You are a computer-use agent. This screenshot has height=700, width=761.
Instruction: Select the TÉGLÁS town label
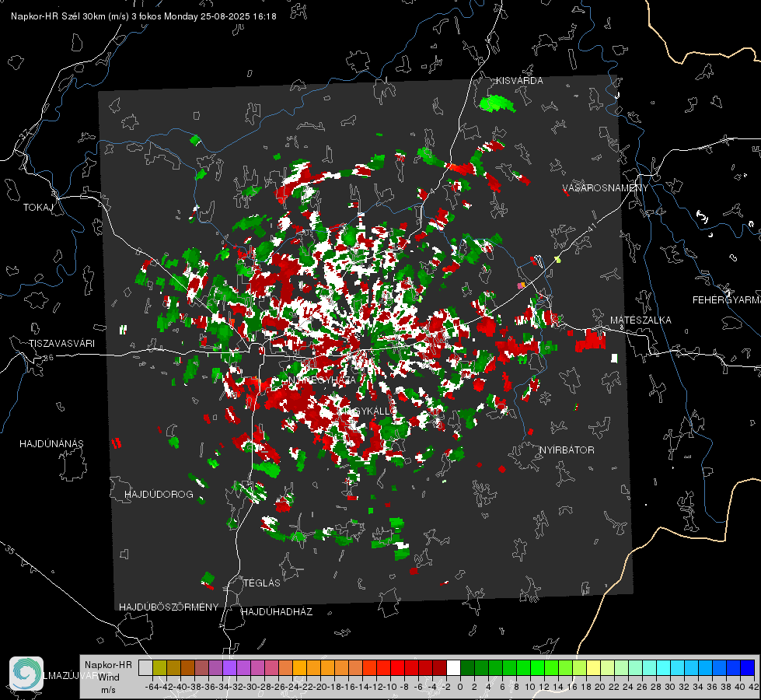[262, 583]
